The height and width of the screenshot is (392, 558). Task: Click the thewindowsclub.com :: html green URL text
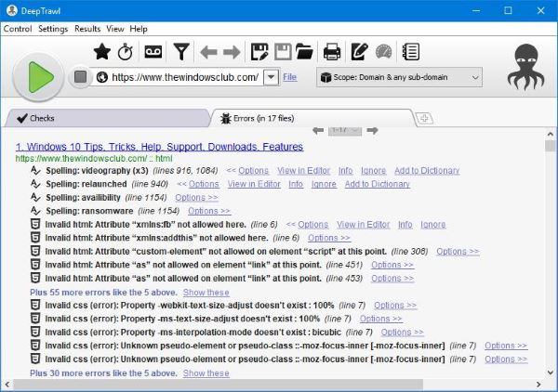coord(94,159)
